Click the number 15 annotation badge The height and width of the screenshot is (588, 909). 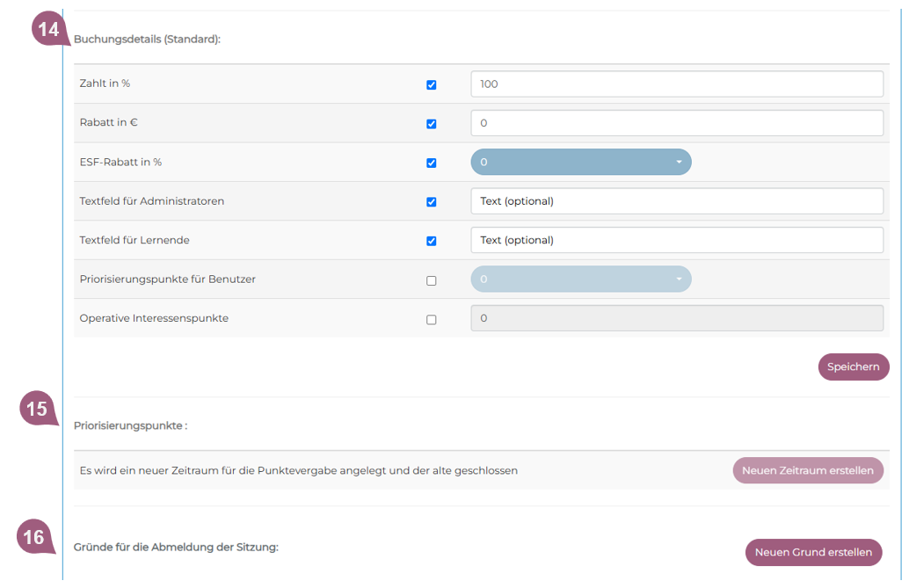coord(37,409)
